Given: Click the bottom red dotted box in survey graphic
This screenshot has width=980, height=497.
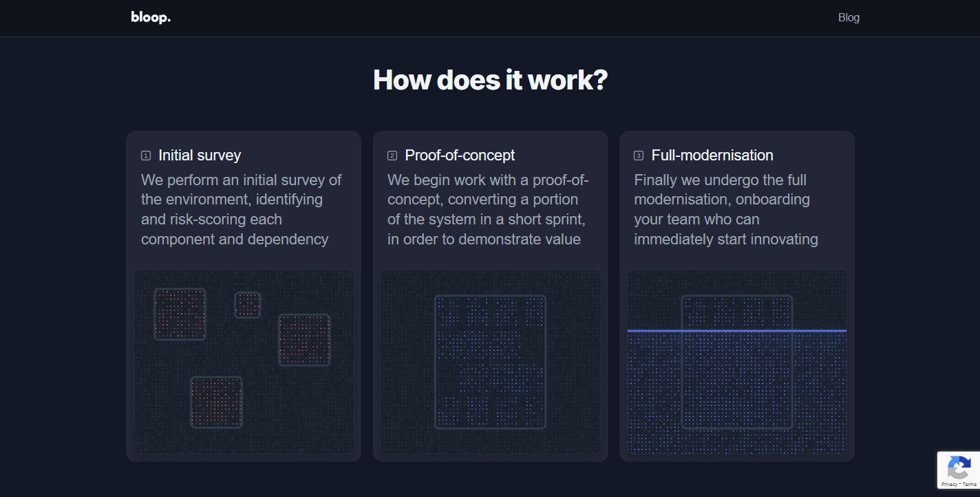Looking at the screenshot, I should click(216, 402).
